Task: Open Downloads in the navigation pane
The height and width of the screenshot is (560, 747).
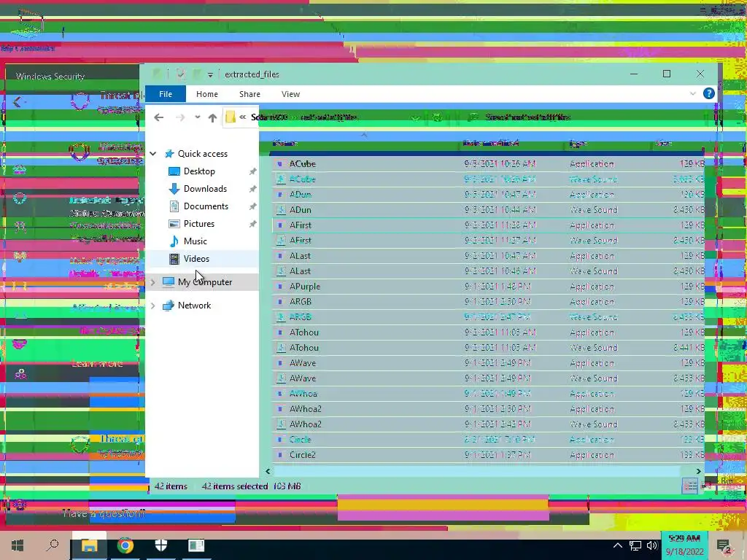Action: (x=205, y=189)
